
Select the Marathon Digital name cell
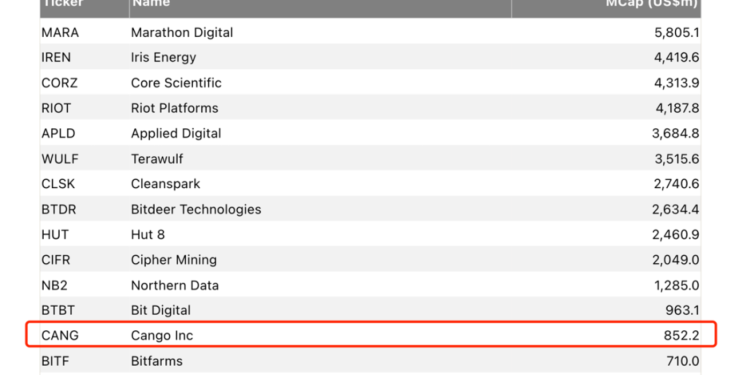coord(182,33)
